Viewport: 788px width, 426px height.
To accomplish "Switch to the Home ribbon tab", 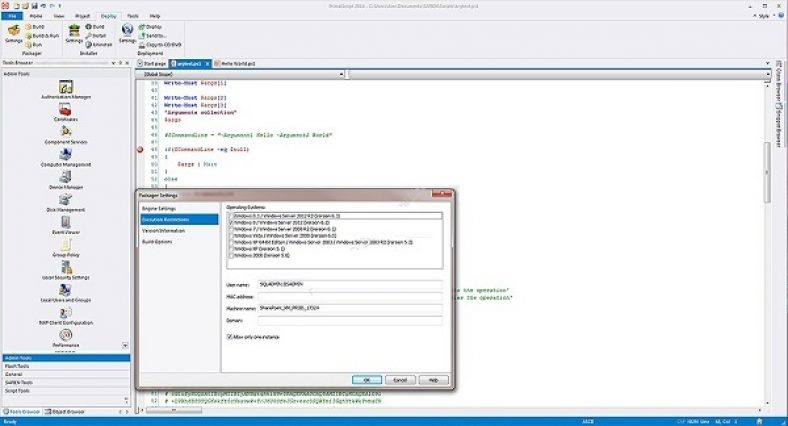I will click(36, 16).
